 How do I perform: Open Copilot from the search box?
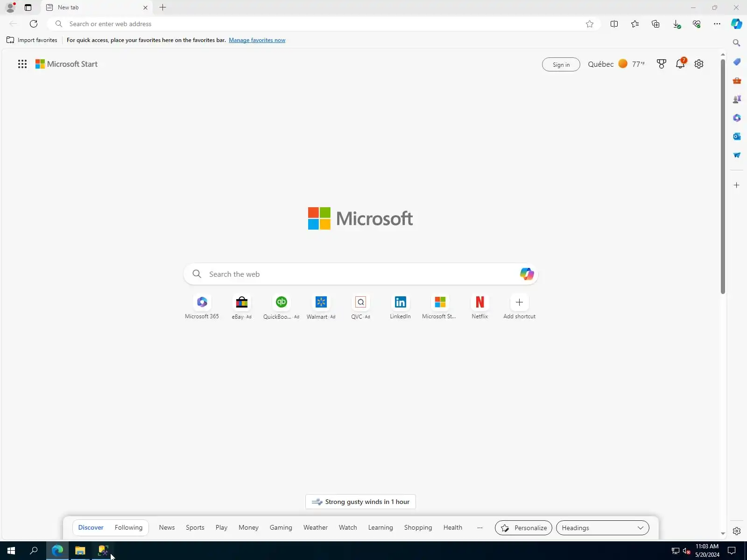(x=527, y=274)
